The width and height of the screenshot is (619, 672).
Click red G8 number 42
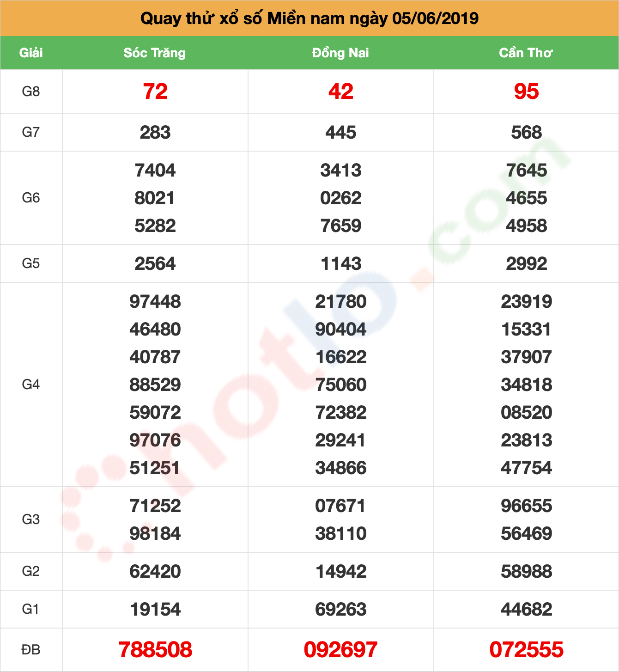click(x=341, y=92)
